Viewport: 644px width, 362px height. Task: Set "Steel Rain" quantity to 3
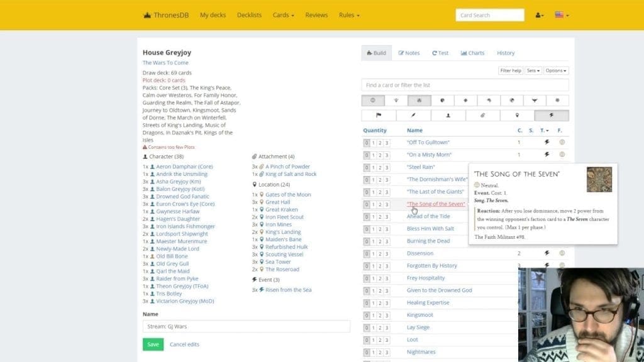(x=387, y=167)
